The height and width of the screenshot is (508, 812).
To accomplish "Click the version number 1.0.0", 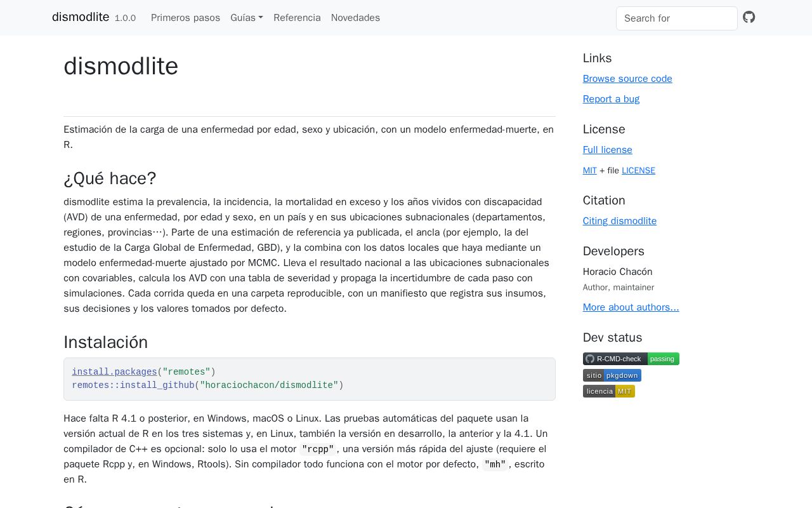I will (125, 18).
